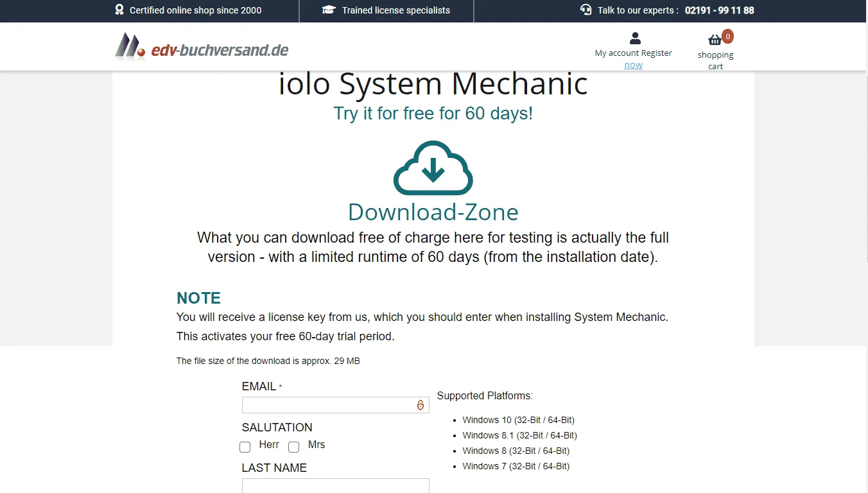Click the NOTE heading
Viewport: 868px width, 493px height.
pyautogui.click(x=198, y=298)
